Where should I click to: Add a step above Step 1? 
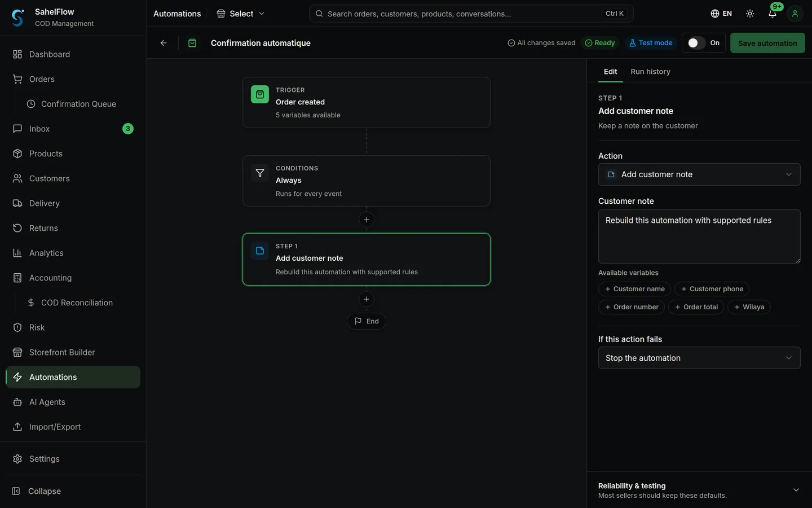coord(367,220)
